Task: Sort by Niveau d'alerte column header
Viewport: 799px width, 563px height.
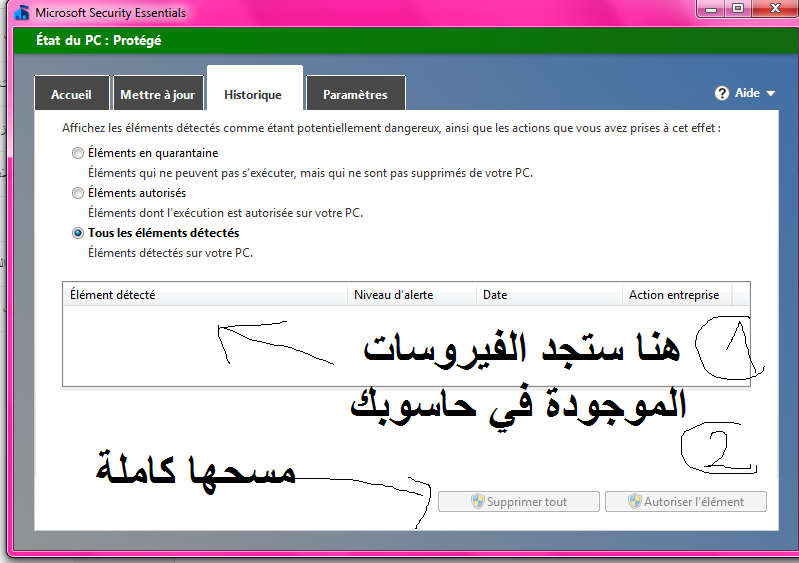Action: click(x=412, y=294)
